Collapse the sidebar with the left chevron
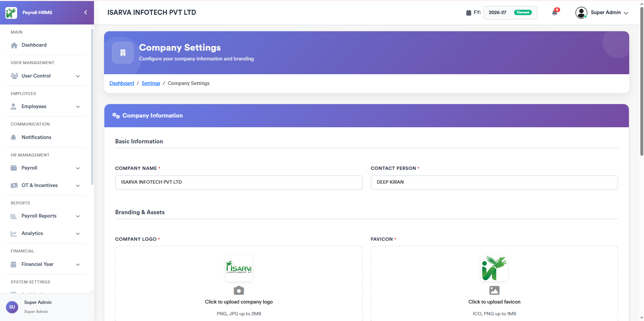This screenshot has width=644, height=321. (x=86, y=12)
